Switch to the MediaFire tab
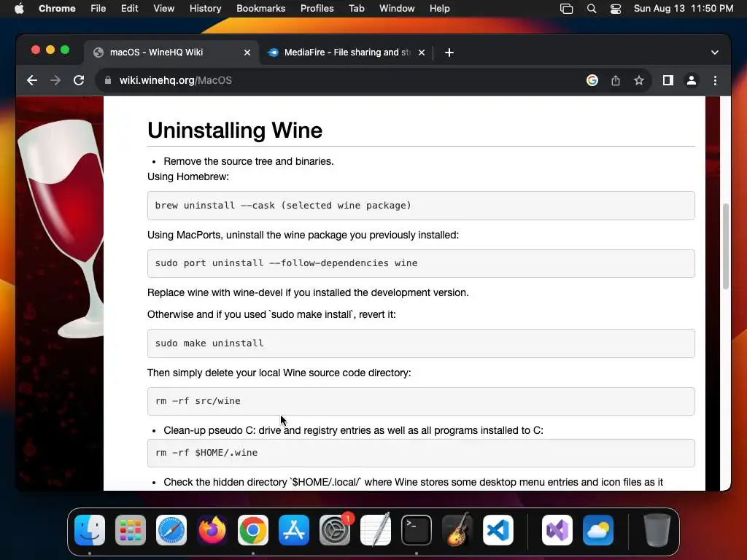 click(347, 52)
